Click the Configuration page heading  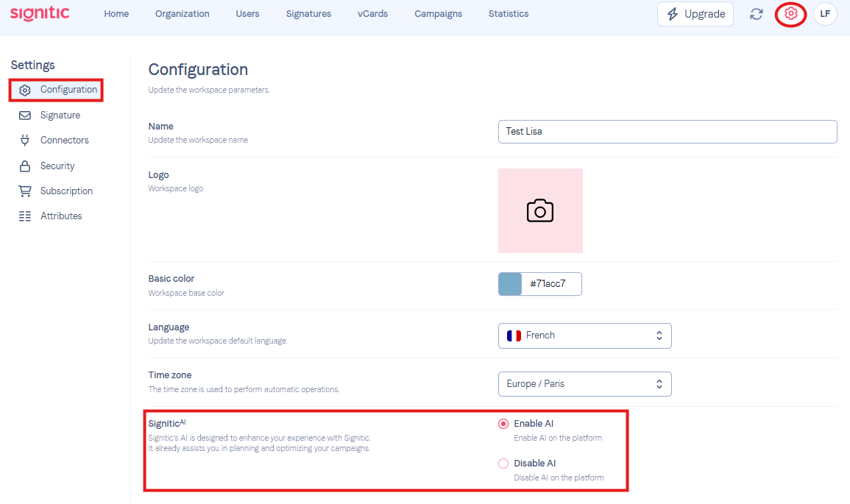pyautogui.click(x=199, y=70)
